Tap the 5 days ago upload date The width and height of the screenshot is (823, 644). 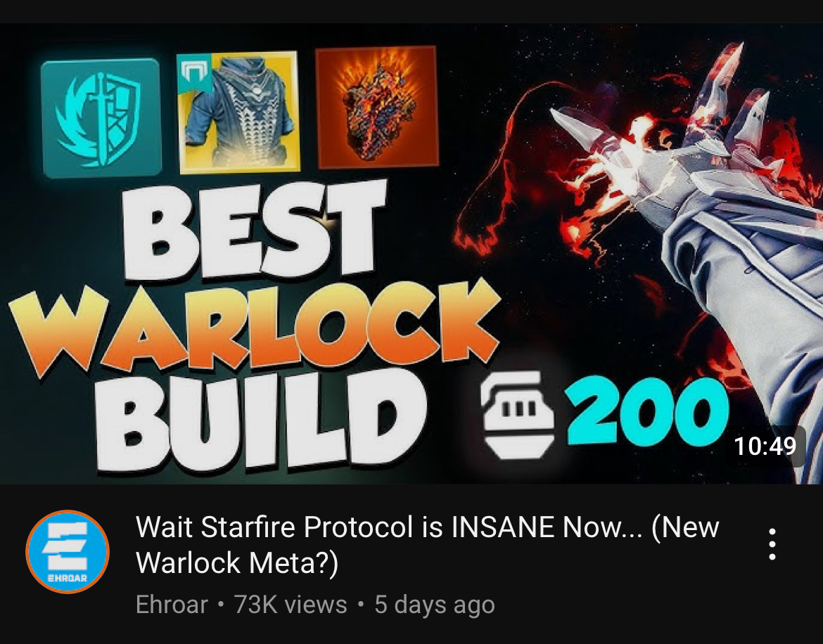(x=434, y=605)
